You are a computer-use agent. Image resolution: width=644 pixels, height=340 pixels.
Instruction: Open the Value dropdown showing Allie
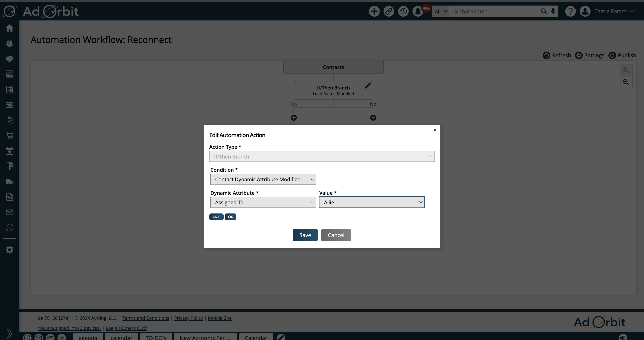coord(372,202)
